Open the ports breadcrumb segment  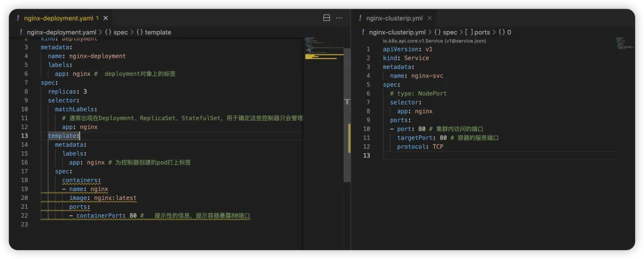[x=478, y=32]
